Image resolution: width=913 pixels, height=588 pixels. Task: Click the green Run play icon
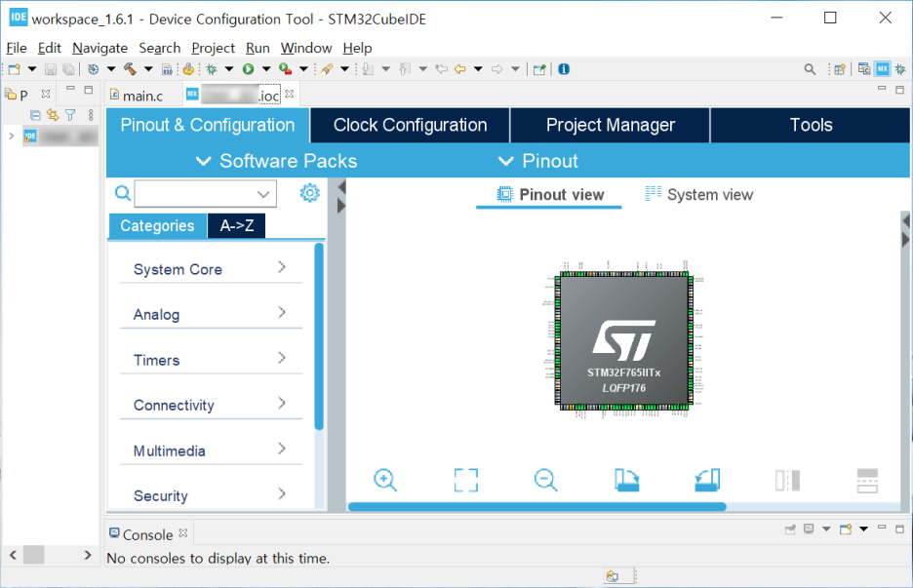tap(249, 69)
